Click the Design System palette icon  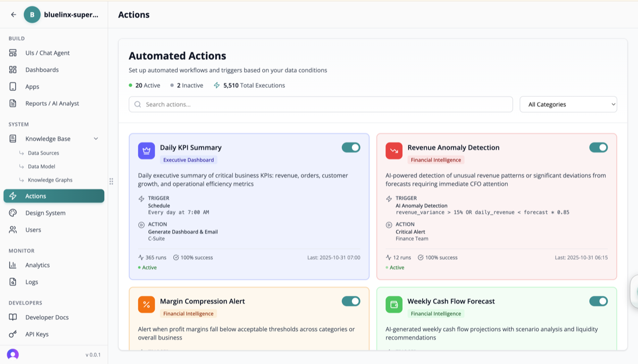tap(13, 213)
